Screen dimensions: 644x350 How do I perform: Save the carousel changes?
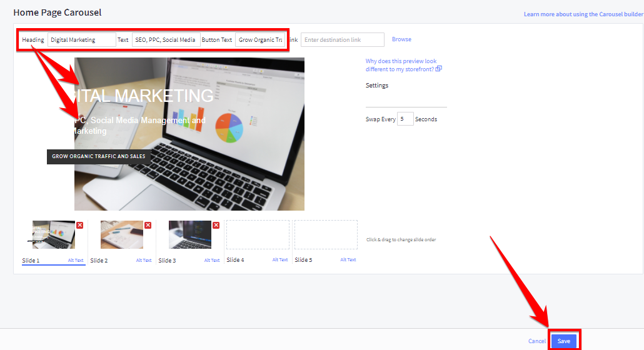[564, 341]
